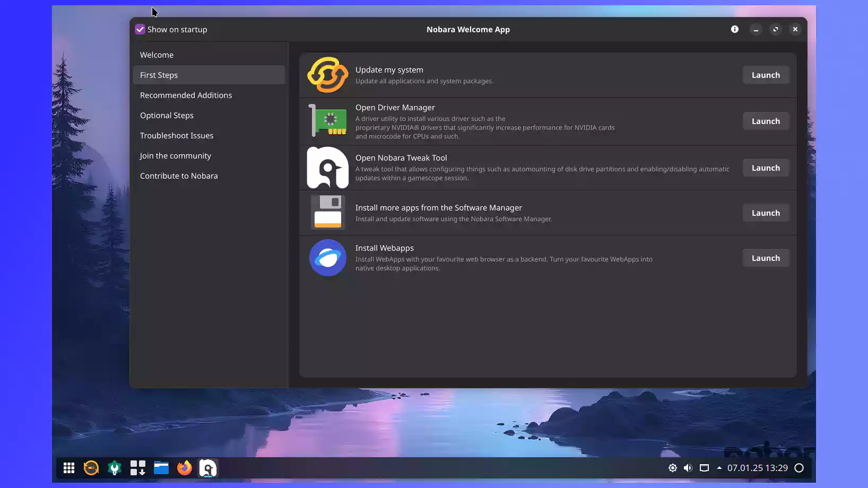Click the clock showing 07.01.25 13:29
The image size is (868, 488).
(x=757, y=468)
